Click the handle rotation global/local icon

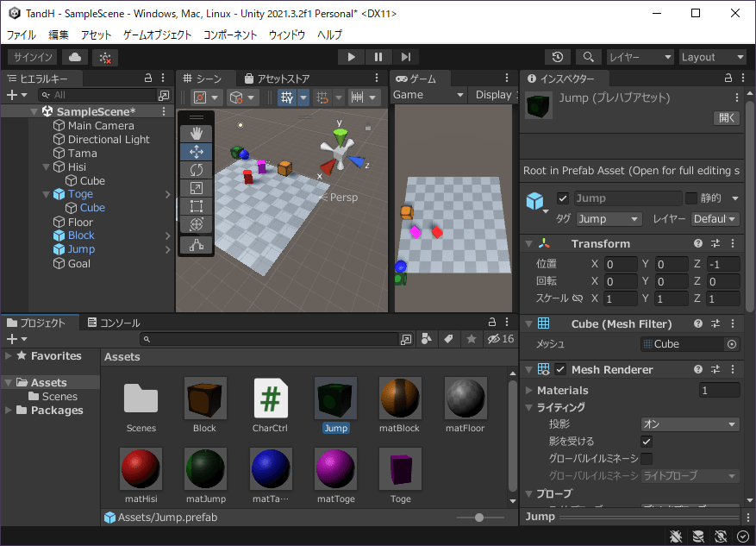click(236, 97)
